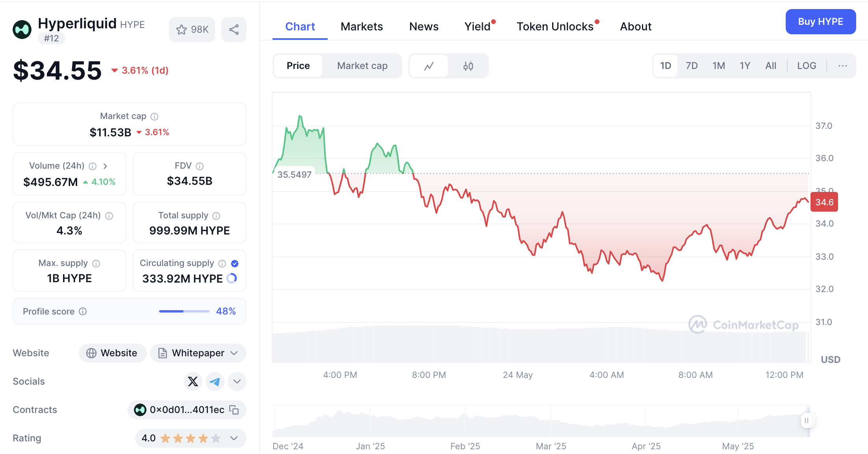Open the share icon button
The width and height of the screenshot is (868, 454).
[x=234, y=30]
